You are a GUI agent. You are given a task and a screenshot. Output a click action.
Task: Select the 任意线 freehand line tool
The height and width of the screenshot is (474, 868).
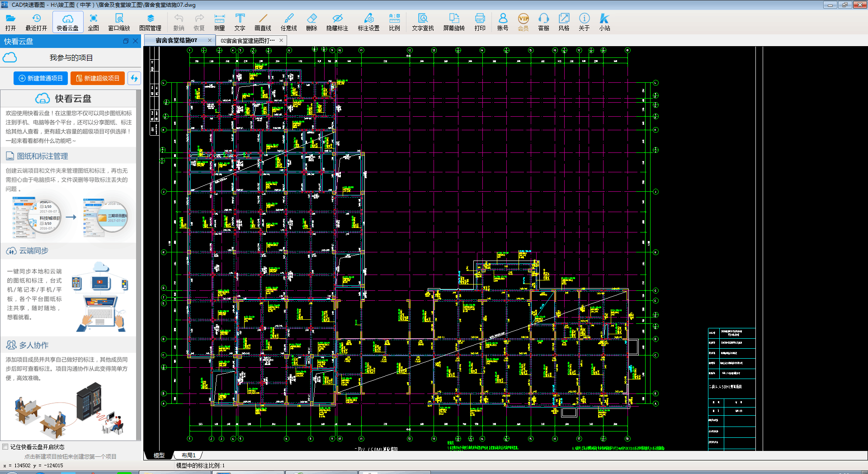[x=288, y=22]
